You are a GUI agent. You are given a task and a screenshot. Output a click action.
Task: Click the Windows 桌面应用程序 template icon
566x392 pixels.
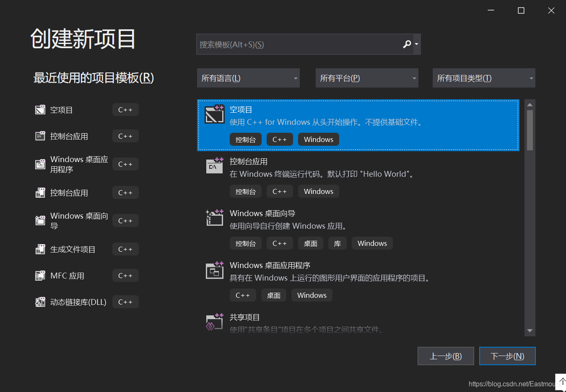point(215,270)
